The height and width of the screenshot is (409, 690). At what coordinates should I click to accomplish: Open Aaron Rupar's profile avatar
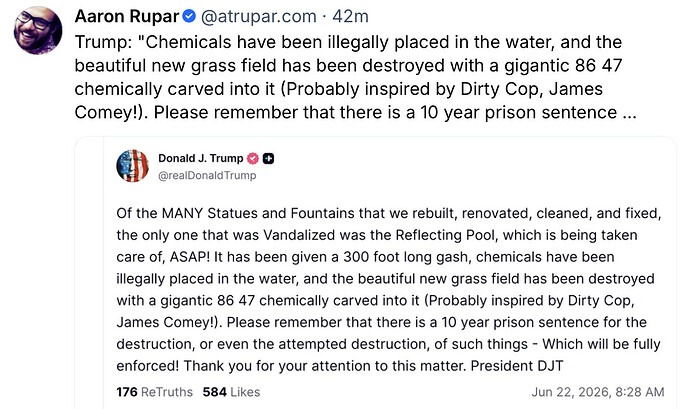coord(38,30)
